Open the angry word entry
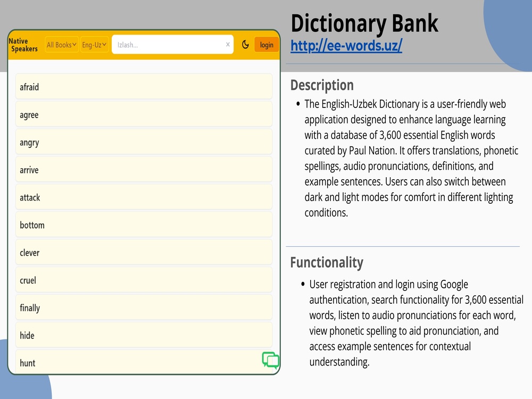The height and width of the screenshot is (399, 532). [x=144, y=142]
